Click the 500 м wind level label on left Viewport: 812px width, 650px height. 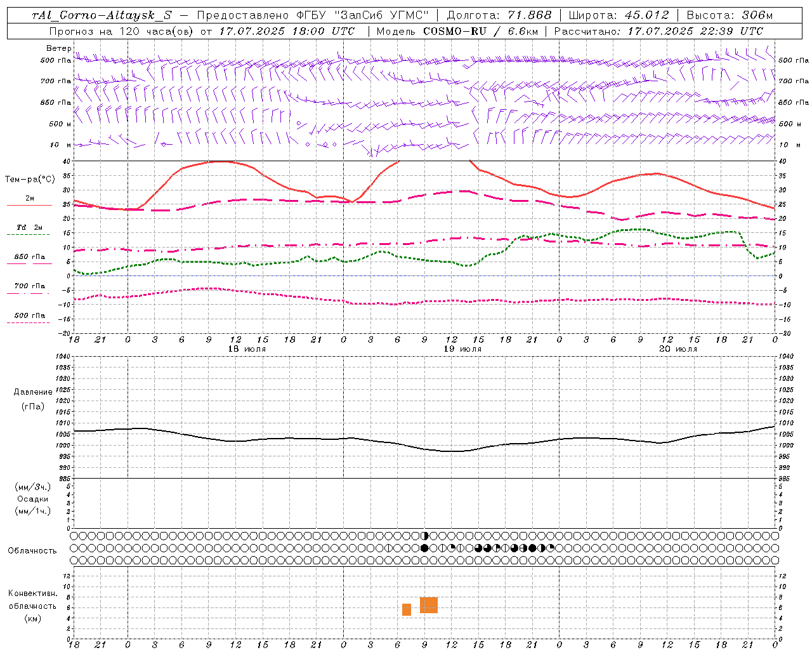[x=60, y=124]
